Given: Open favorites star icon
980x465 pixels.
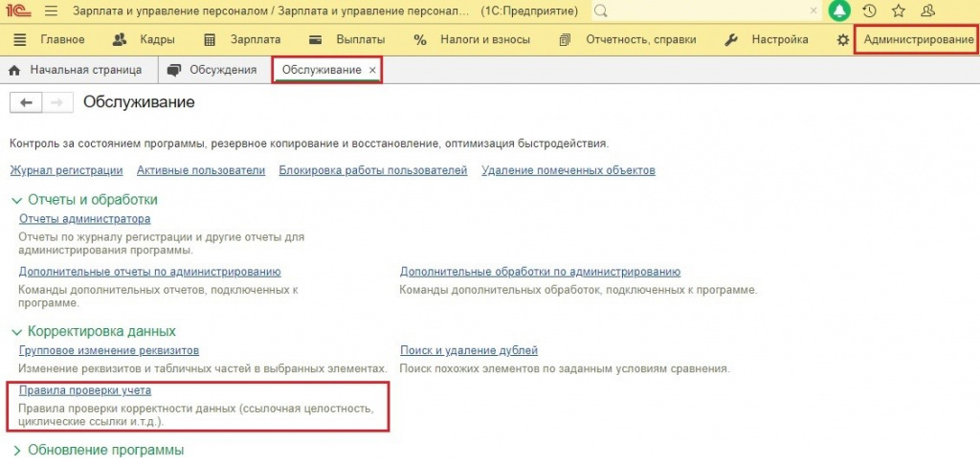Looking at the screenshot, I should (899, 11).
